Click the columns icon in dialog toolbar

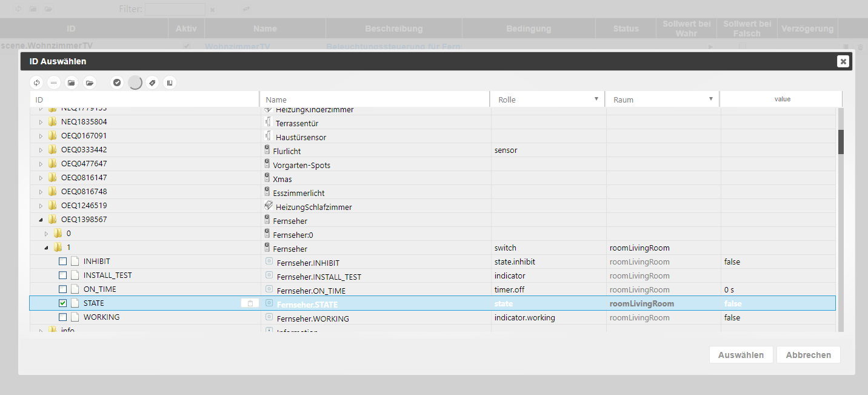click(170, 83)
